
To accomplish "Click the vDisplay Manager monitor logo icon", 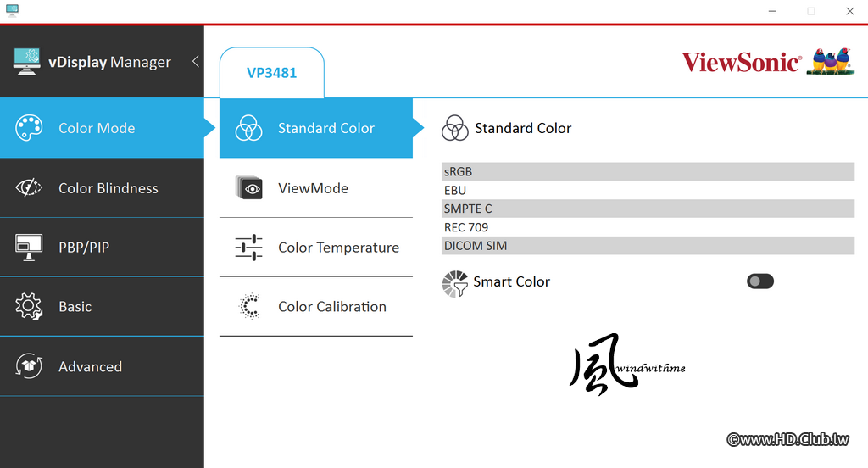I will tap(26, 62).
